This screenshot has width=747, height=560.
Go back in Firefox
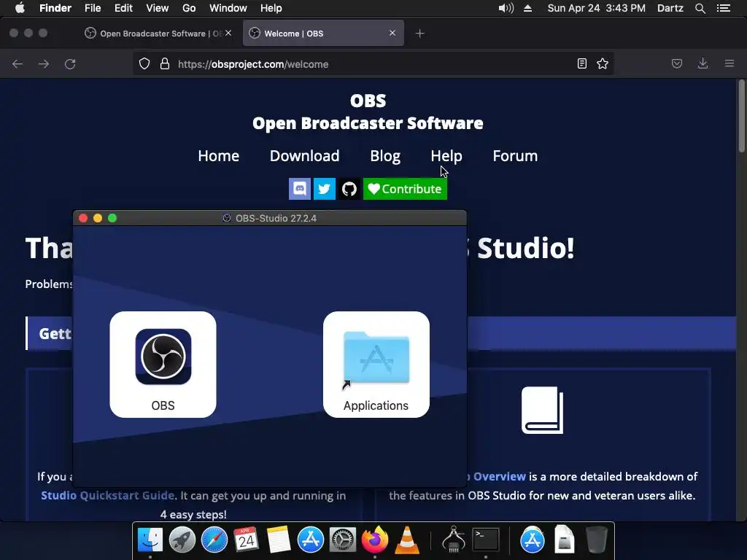point(18,64)
